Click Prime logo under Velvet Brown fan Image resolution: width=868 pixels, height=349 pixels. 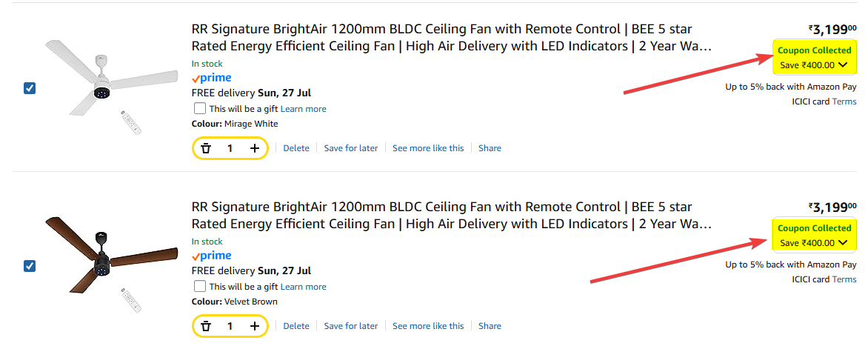pyautogui.click(x=212, y=256)
